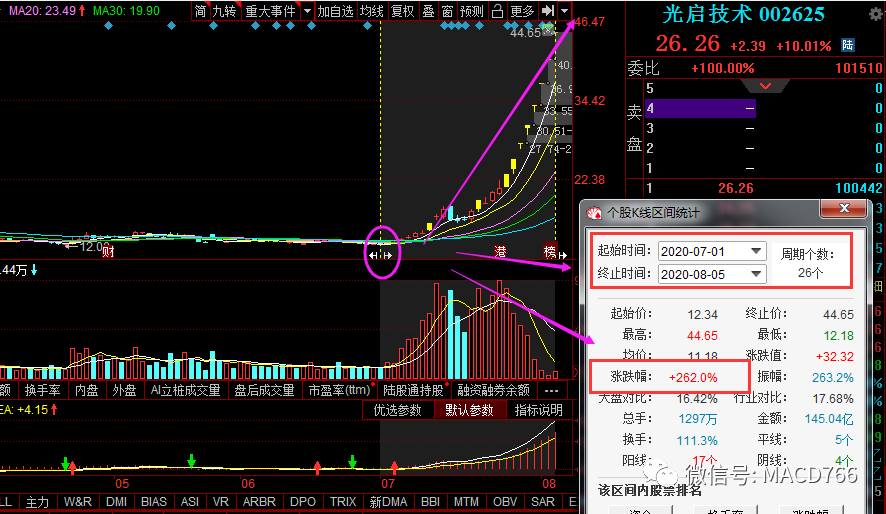This screenshot has height=514, width=886.
Task: Click the blue diamond event marker above 44.65
Action: pos(529,25)
